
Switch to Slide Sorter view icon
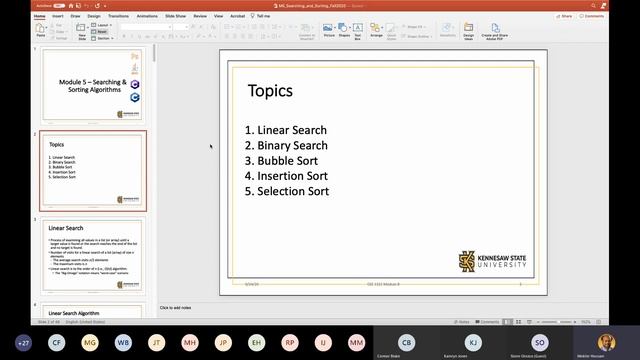click(x=518, y=322)
